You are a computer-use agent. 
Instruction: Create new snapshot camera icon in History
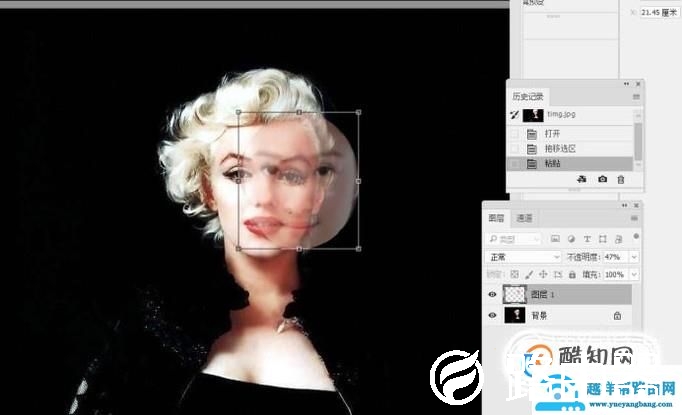click(x=602, y=179)
